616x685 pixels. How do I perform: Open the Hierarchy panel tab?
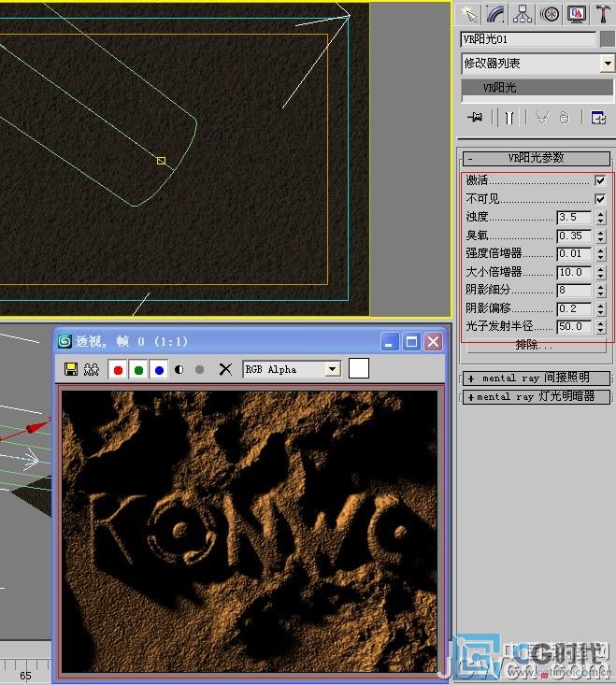(523, 13)
